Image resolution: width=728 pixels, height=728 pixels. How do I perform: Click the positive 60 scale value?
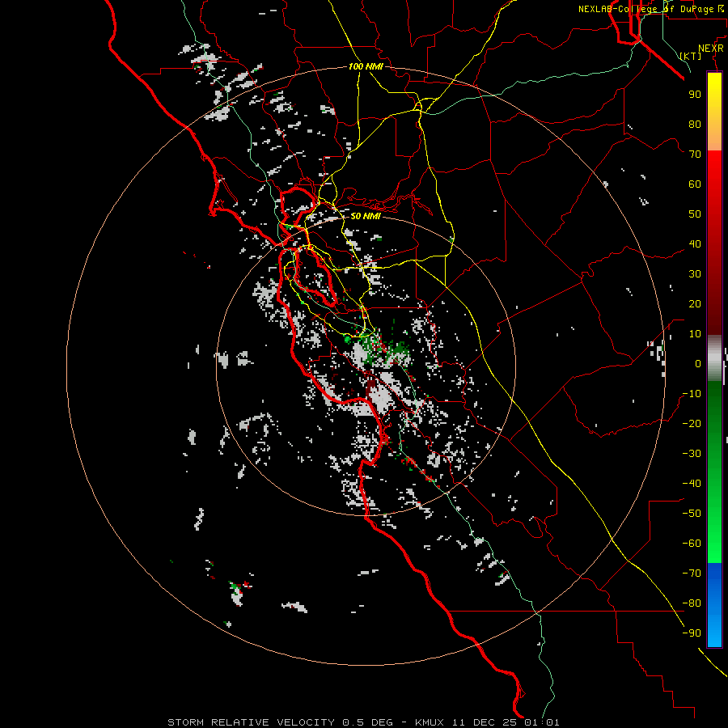tap(695, 184)
